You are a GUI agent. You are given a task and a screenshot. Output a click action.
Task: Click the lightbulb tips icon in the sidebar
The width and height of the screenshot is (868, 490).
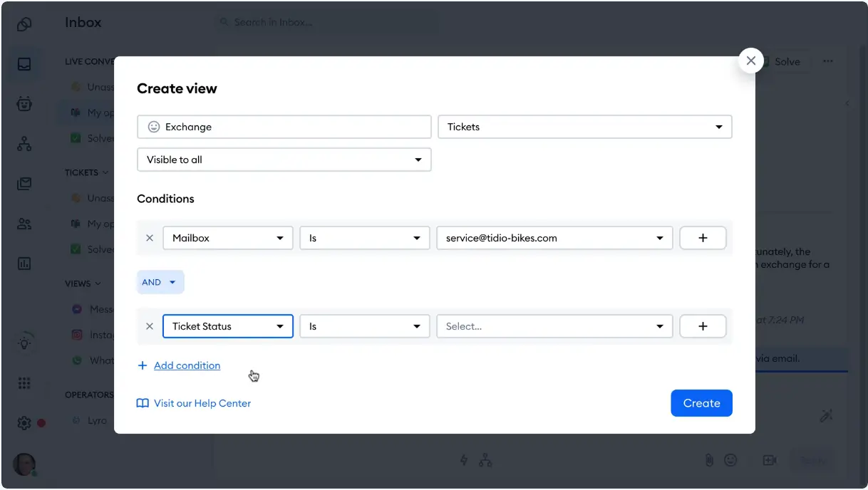tap(24, 343)
